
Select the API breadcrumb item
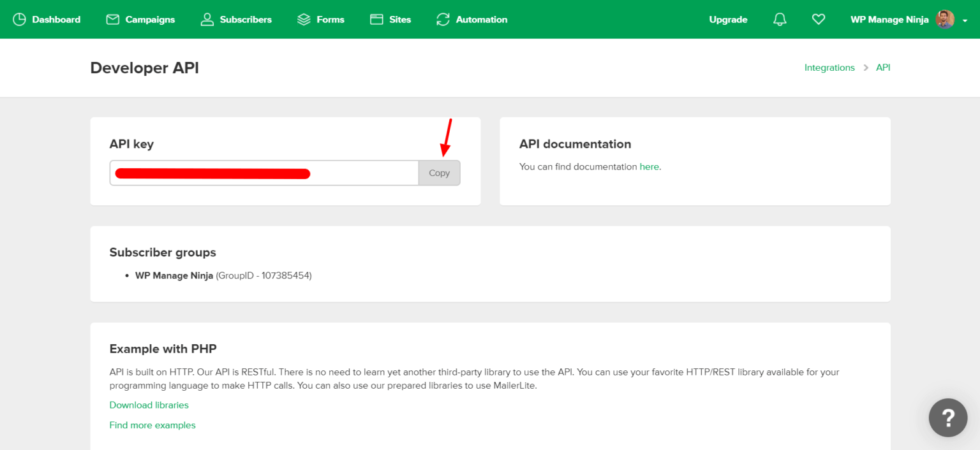883,67
